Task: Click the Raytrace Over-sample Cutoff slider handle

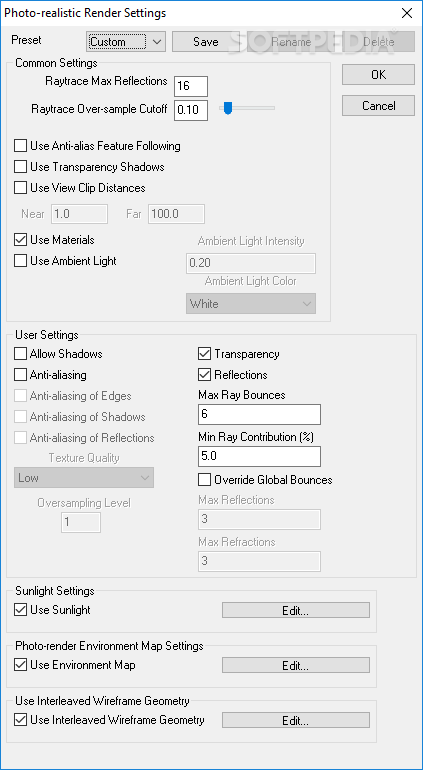Action: click(x=227, y=108)
